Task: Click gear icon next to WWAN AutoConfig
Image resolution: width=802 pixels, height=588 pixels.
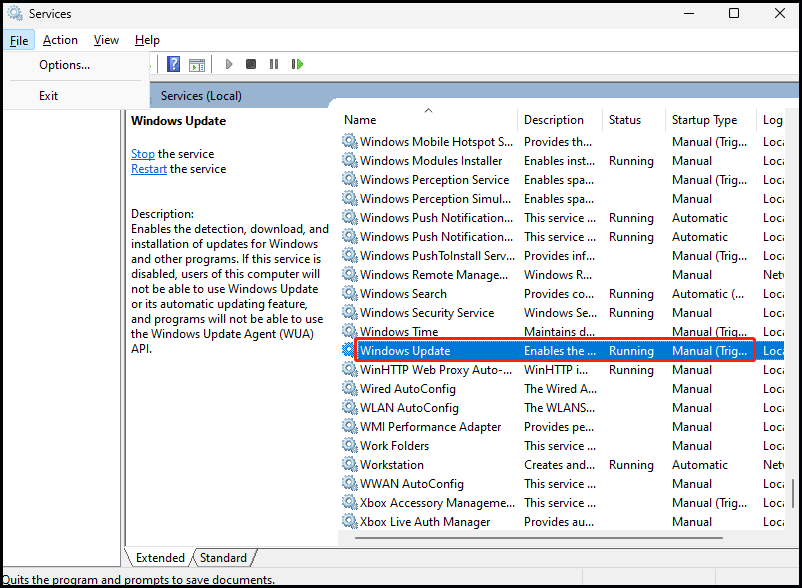Action: pyautogui.click(x=350, y=483)
